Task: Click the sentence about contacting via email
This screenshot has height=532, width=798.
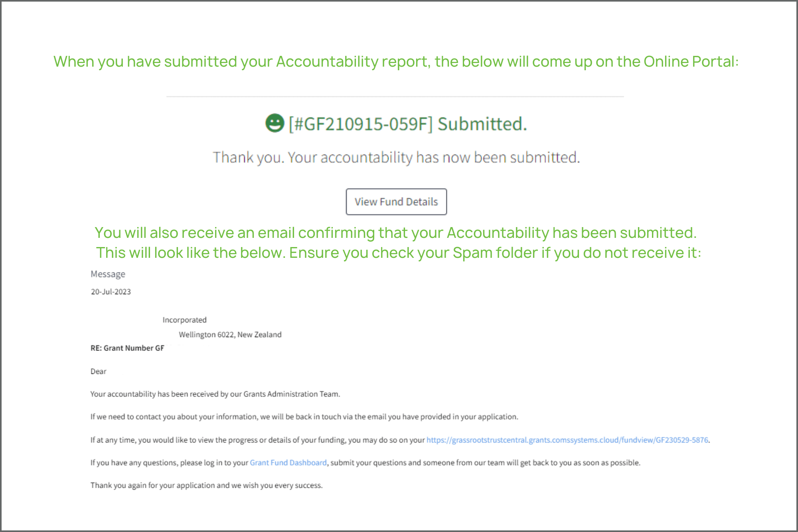Action: point(304,417)
